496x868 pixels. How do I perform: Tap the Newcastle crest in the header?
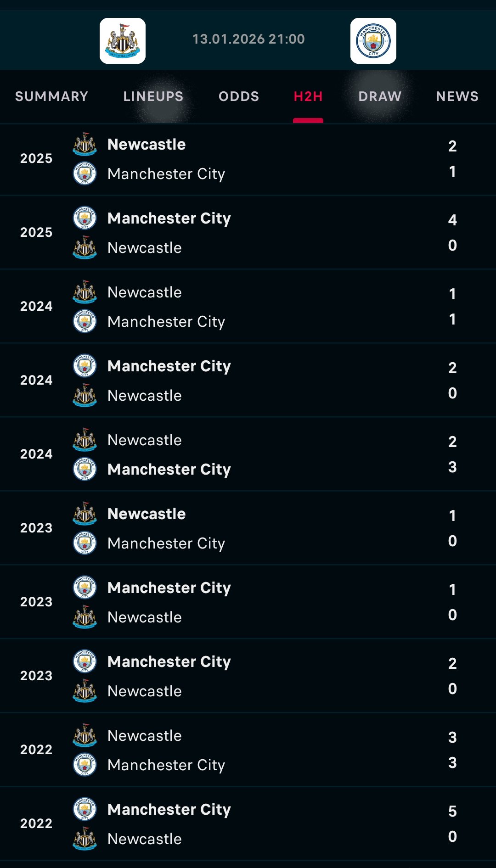123,41
